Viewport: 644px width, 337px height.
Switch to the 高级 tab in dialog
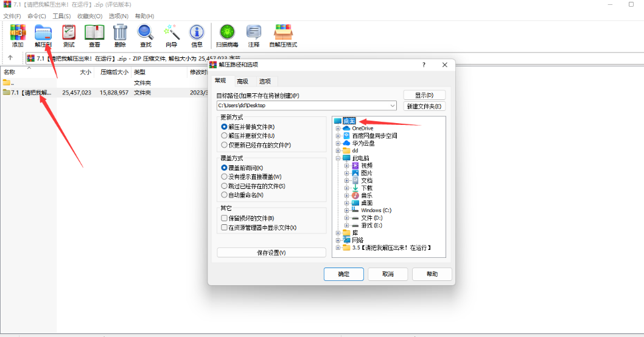click(x=243, y=82)
